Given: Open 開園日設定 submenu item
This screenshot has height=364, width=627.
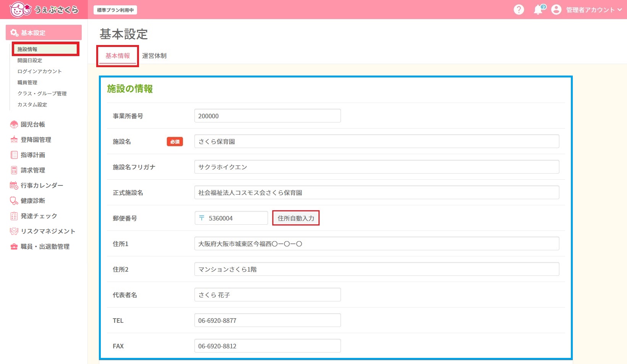Looking at the screenshot, I should [x=30, y=60].
